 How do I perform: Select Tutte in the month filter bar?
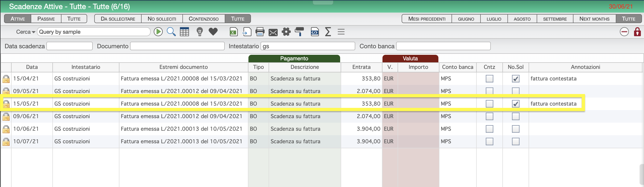(629, 19)
